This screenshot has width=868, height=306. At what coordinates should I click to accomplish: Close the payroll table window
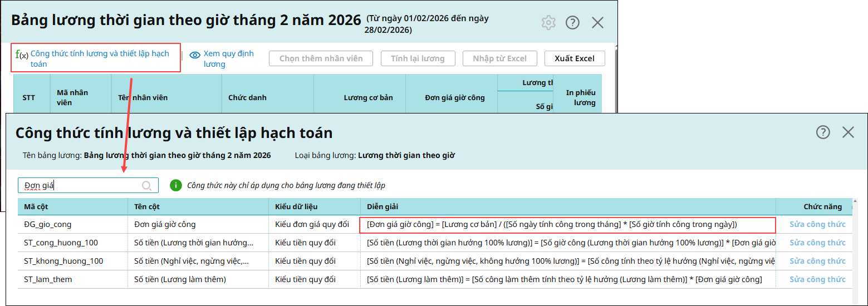pyautogui.click(x=597, y=23)
